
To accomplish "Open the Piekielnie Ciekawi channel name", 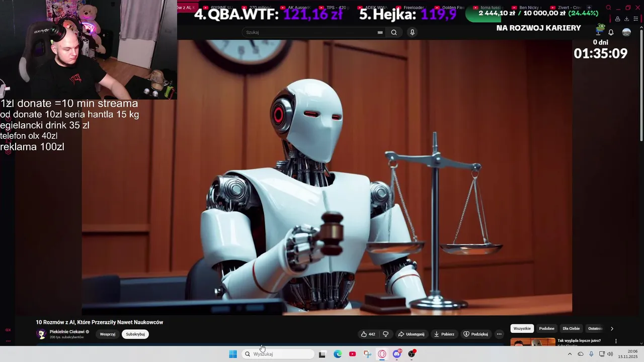I will point(67,332).
